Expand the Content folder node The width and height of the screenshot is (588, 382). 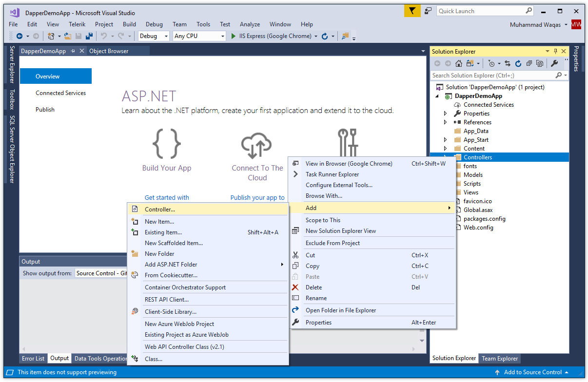tap(445, 149)
